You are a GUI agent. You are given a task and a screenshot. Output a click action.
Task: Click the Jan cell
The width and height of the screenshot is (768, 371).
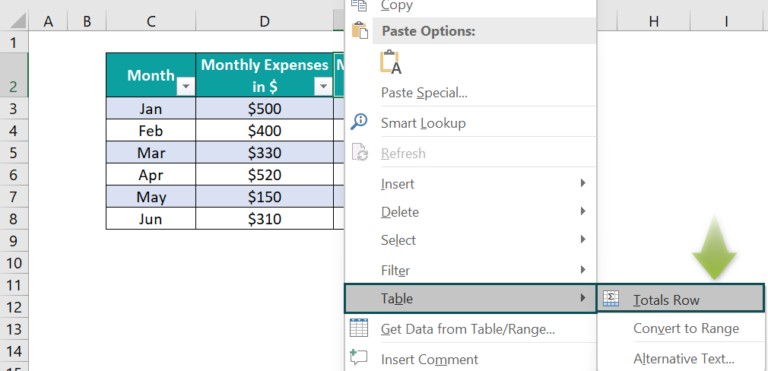click(151, 108)
